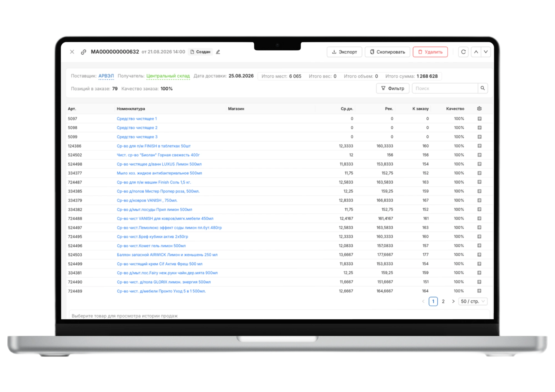555x392 pixels.
Task: Click the search magnifier icon
Action: 483,88
